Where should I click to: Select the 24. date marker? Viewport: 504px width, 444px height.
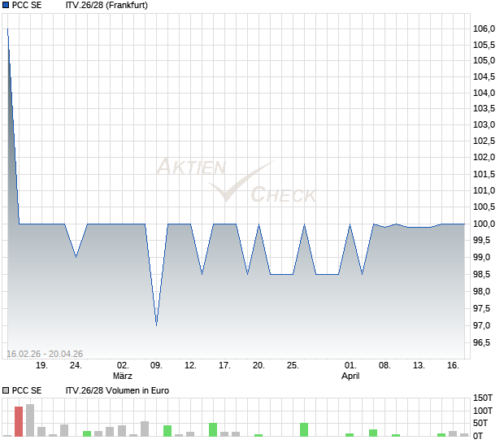pos(76,366)
